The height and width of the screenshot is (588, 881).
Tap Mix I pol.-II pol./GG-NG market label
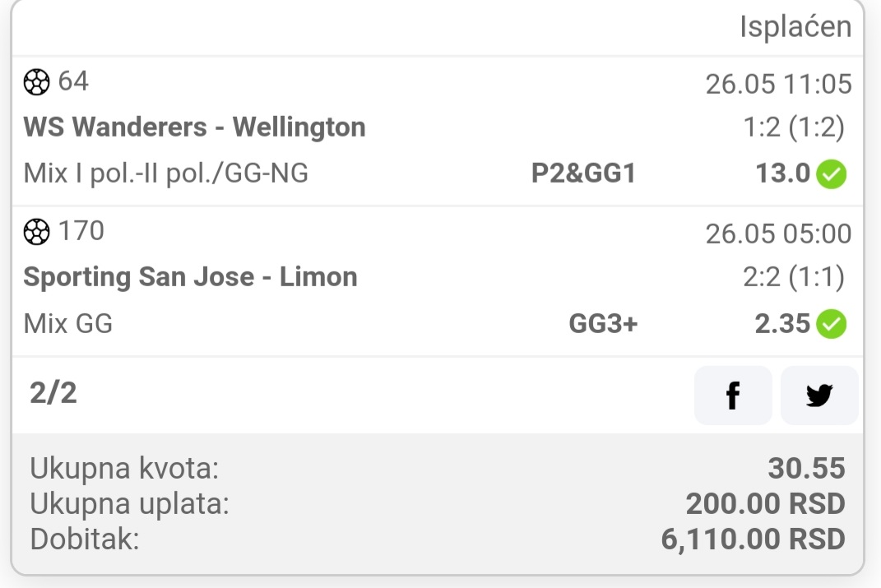(165, 173)
